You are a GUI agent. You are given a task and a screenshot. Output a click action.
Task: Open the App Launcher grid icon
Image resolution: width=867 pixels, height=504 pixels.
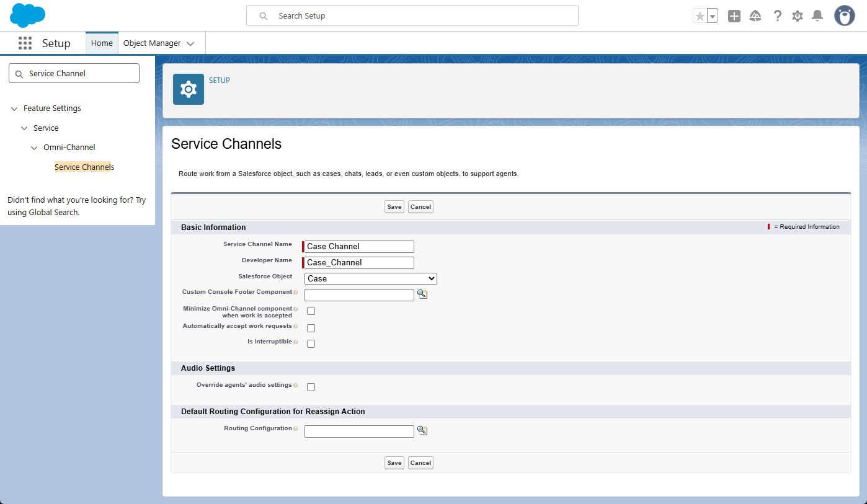25,43
